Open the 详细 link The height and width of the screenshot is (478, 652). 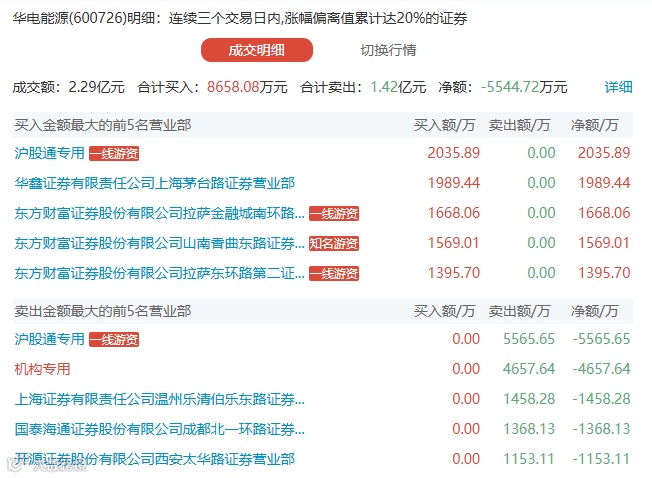618,87
